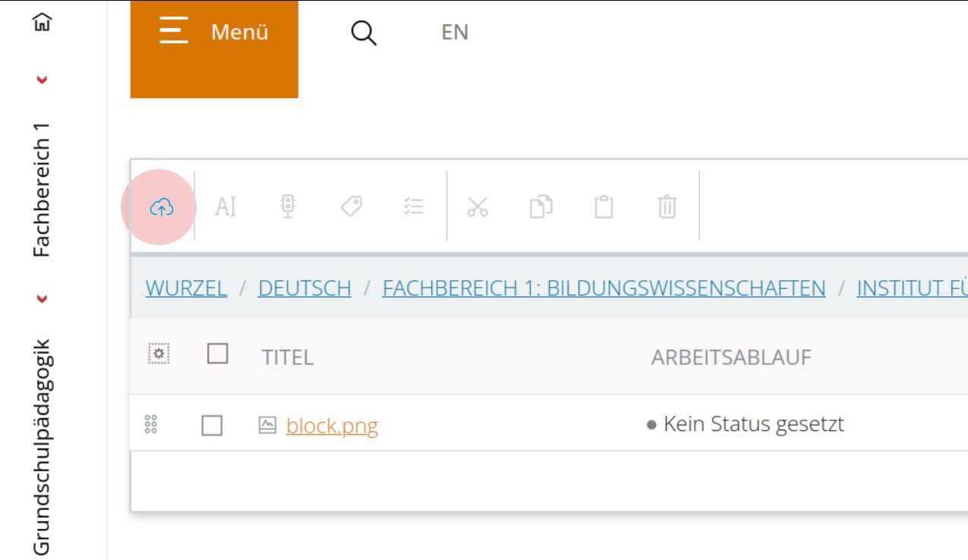968x560 pixels.
Task: Sort by the TITEL column header
Action: tap(288, 357)
